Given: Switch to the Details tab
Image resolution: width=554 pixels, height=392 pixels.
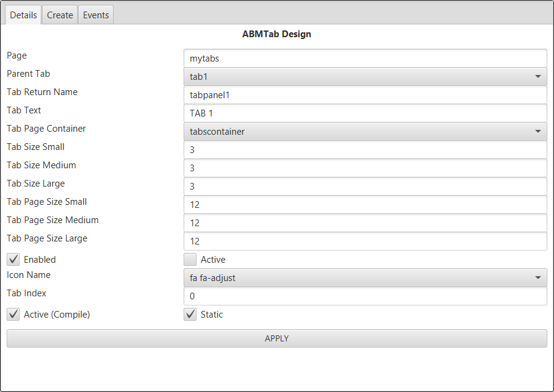Looking at the screenshot, I should click(23, 15).
